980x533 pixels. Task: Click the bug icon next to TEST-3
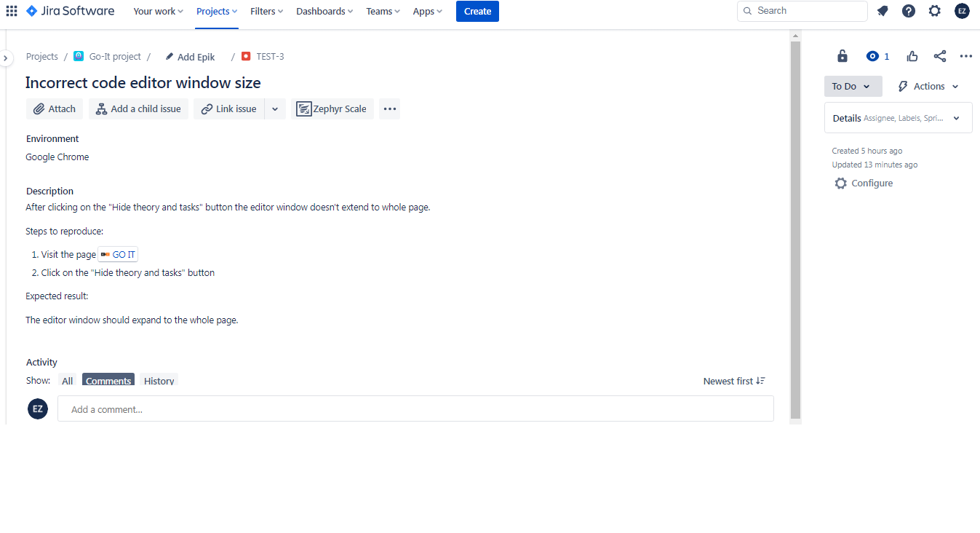coord(246,56)
